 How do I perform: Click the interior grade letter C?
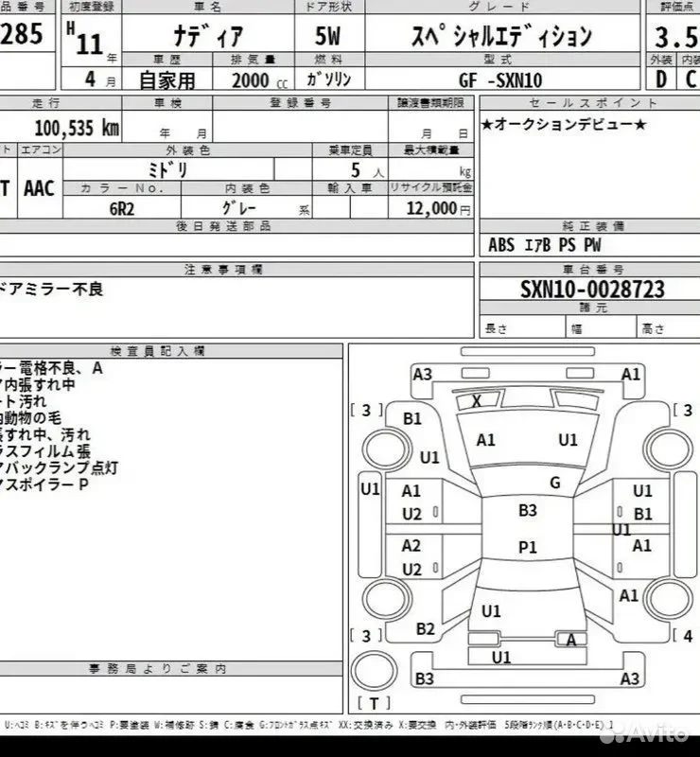[691, 79]
